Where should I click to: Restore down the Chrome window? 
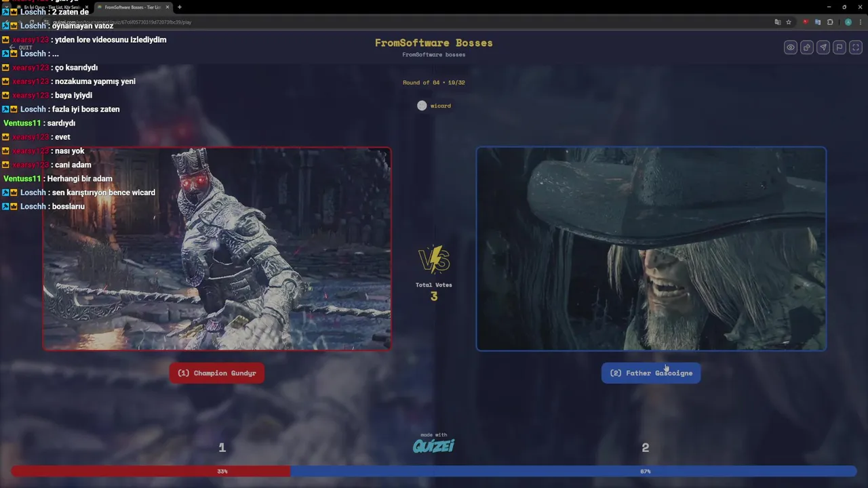point(844,7)
